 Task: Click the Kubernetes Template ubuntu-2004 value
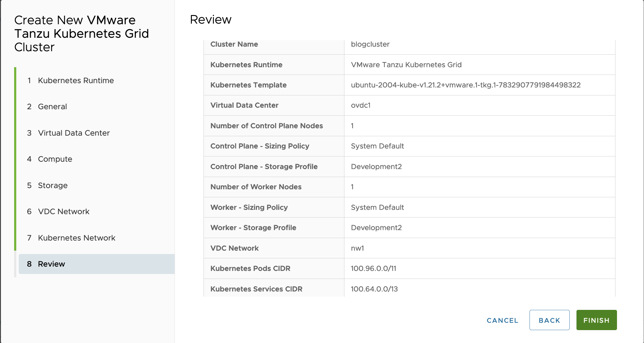(465, 85)
